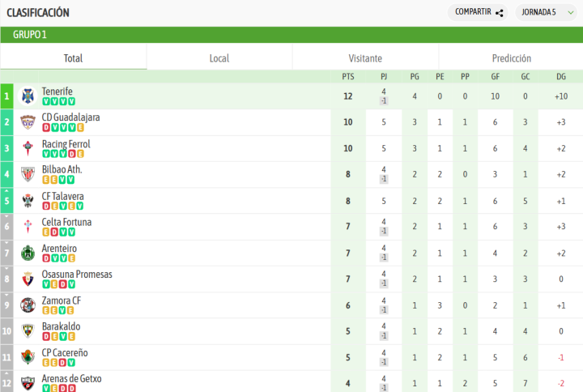The width and height of the screenshot is (583, 392).
Task: Click the Bilbao Ath. crest icon
Action: [x=28, y=174]
